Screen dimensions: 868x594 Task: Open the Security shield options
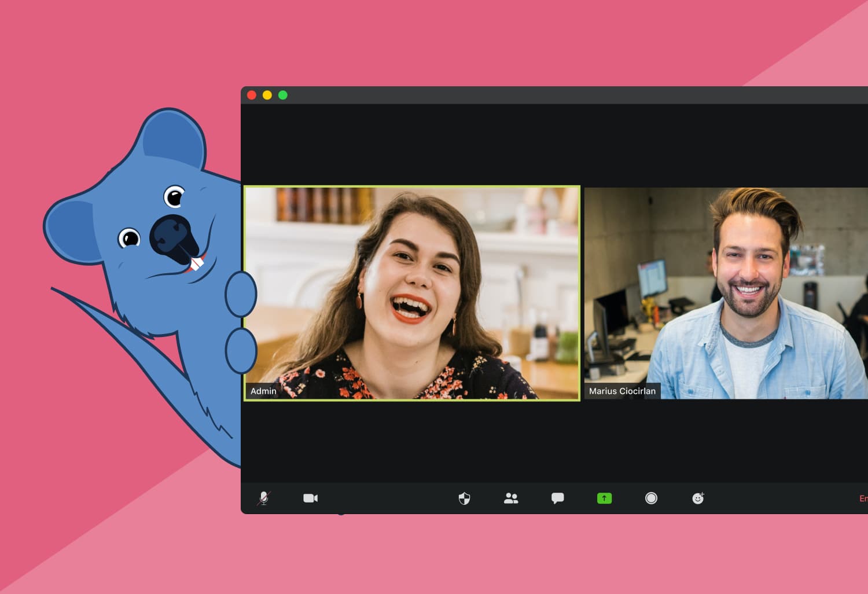[x=464, y=498]
